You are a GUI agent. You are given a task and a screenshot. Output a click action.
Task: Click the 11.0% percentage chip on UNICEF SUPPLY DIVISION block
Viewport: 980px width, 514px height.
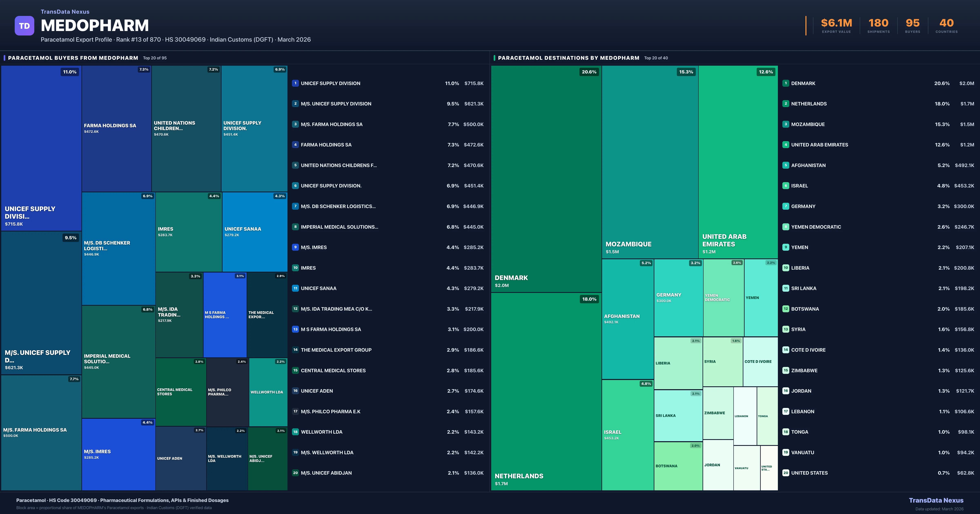[x=70, y=71]
